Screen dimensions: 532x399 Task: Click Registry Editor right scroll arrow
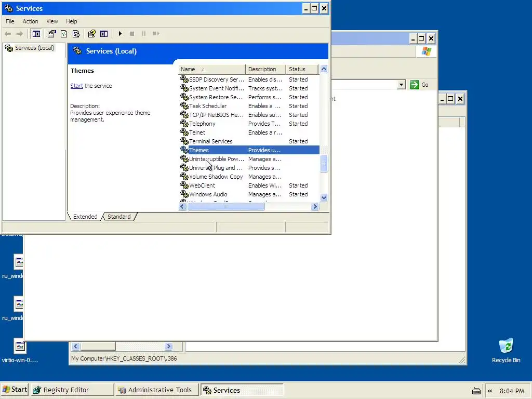point(168,347)
